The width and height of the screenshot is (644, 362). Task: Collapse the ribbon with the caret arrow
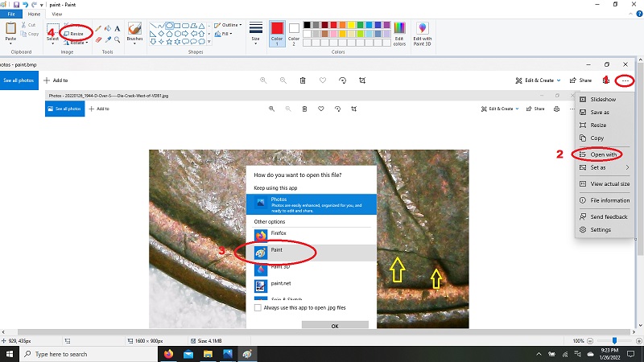tap(631, 14)
